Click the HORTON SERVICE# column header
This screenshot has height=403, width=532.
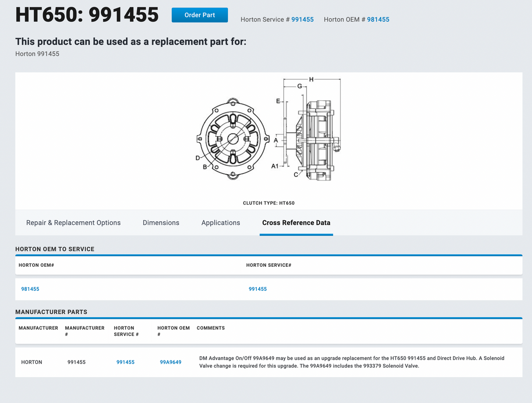point(269,265)
